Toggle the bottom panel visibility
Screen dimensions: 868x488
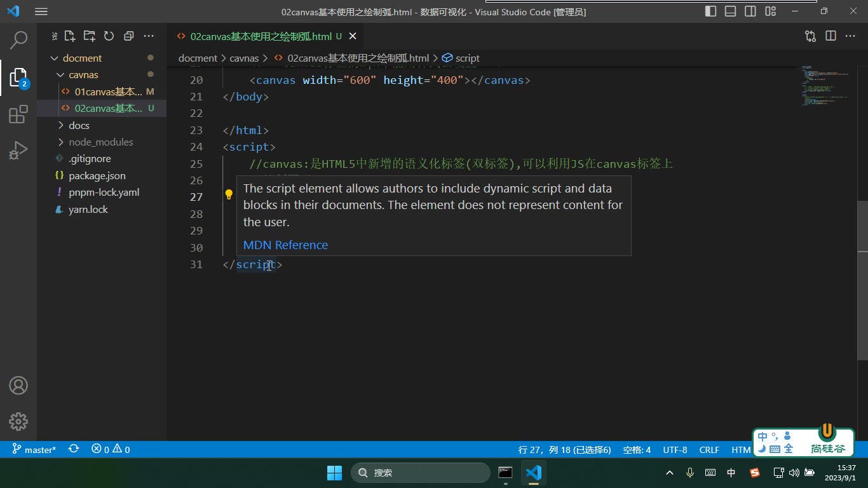click(731, 11)
